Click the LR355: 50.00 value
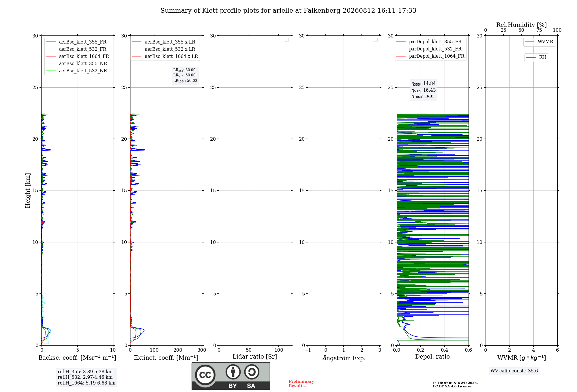 pos(184,70)
